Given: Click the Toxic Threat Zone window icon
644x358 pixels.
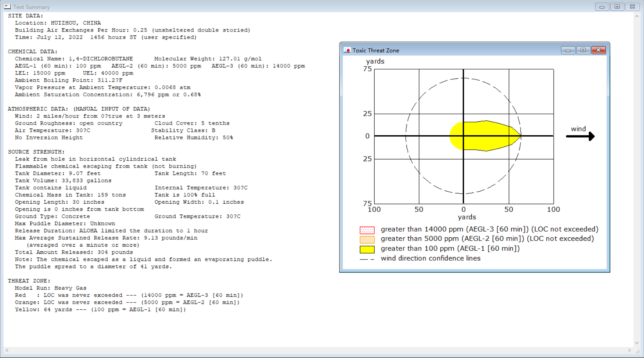Looking at the screenshot, I should pyautogui.click(x=347, y=50).
